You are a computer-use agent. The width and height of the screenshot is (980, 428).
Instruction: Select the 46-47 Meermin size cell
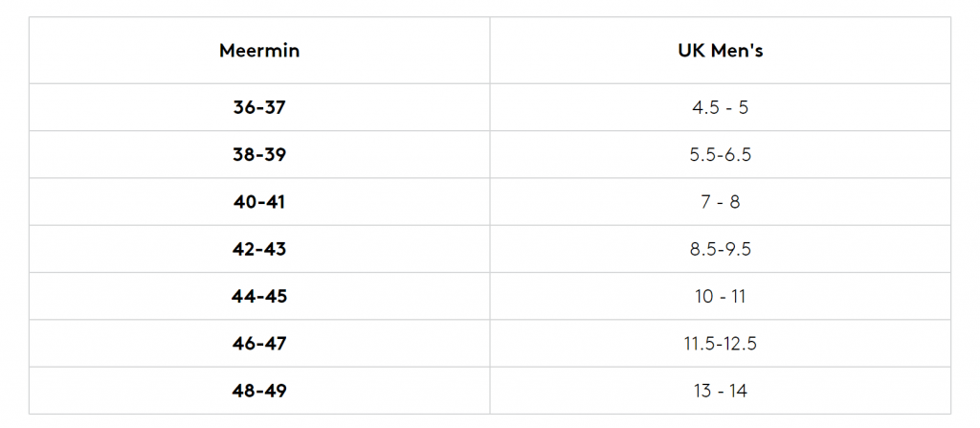click(x=259, y=344)
